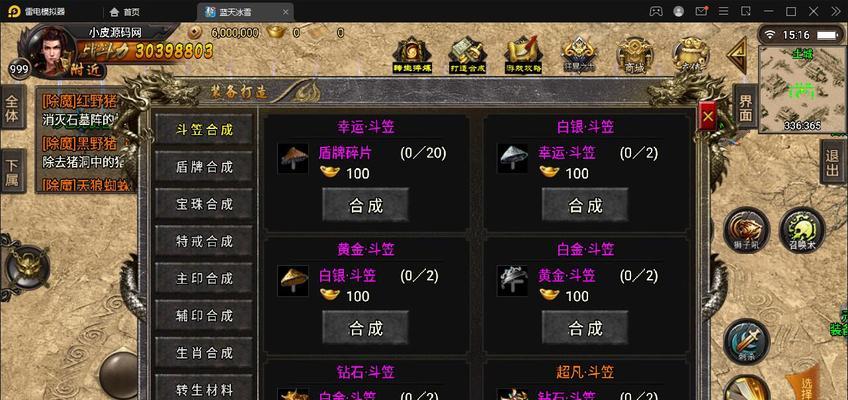Viewport: 848px width, 400px height.
Task: Activate the 狮子吼 skill icon
Action: click(x=747, y=230)
